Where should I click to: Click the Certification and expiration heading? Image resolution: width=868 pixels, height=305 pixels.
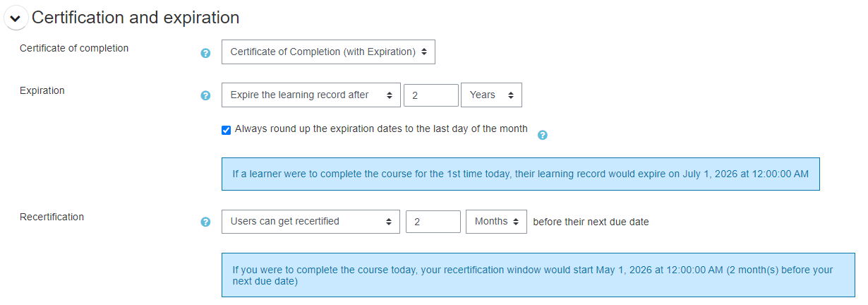click(x=135, y=18)
